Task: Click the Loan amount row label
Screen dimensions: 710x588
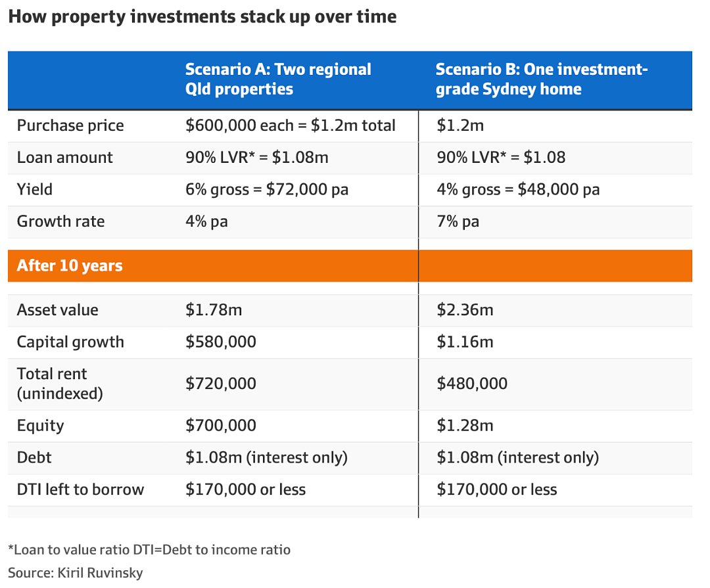Action: (x=64, y=158)
